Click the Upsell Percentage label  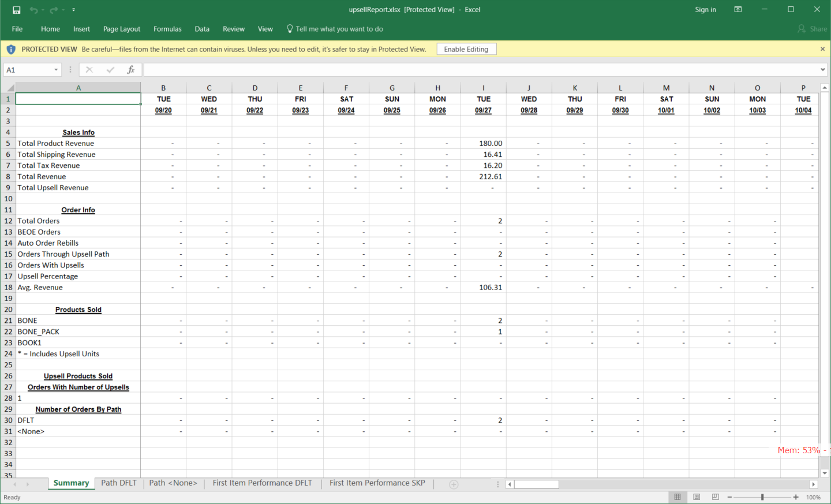click(x=78, y=276)
